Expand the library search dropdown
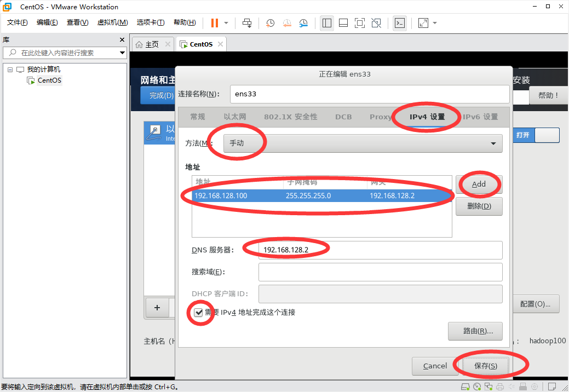 tap(122, 53)
